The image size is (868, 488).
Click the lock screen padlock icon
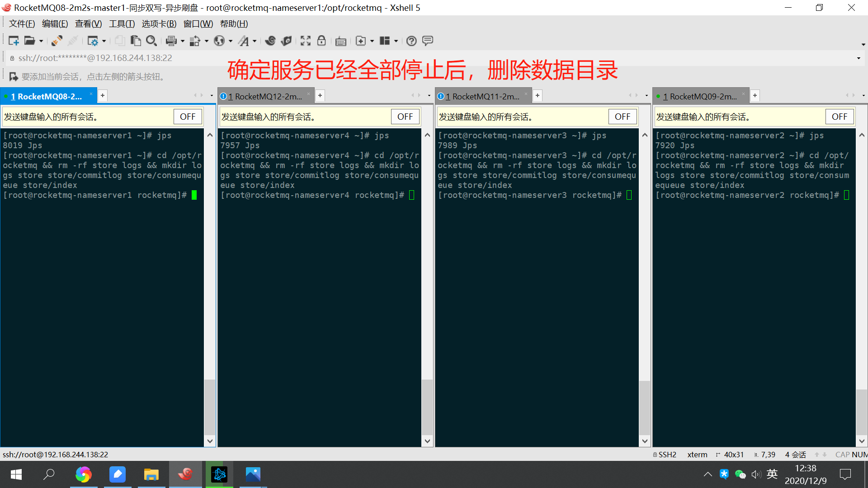coord(321,41)
